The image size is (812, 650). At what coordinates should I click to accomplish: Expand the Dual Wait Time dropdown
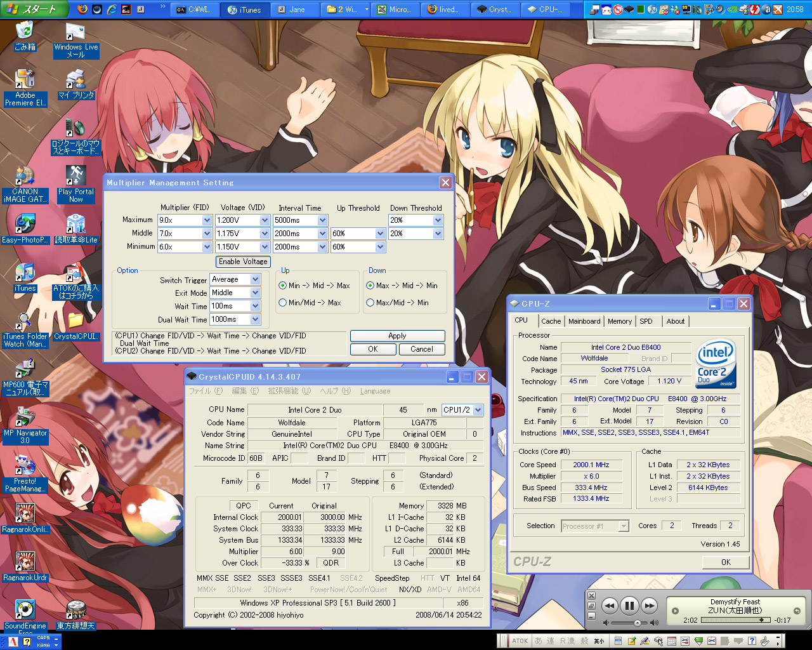(x=255, y=319)
